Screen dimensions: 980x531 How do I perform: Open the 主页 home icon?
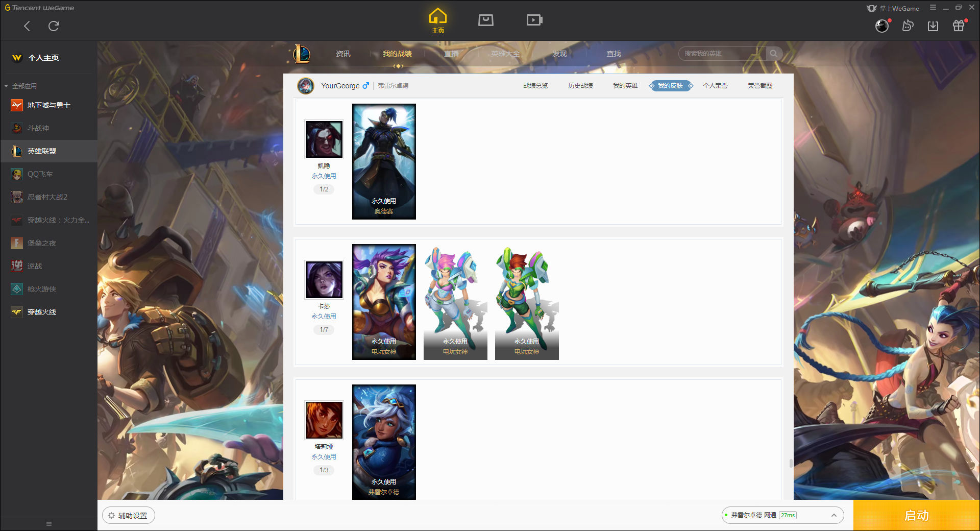pos(438,20)
